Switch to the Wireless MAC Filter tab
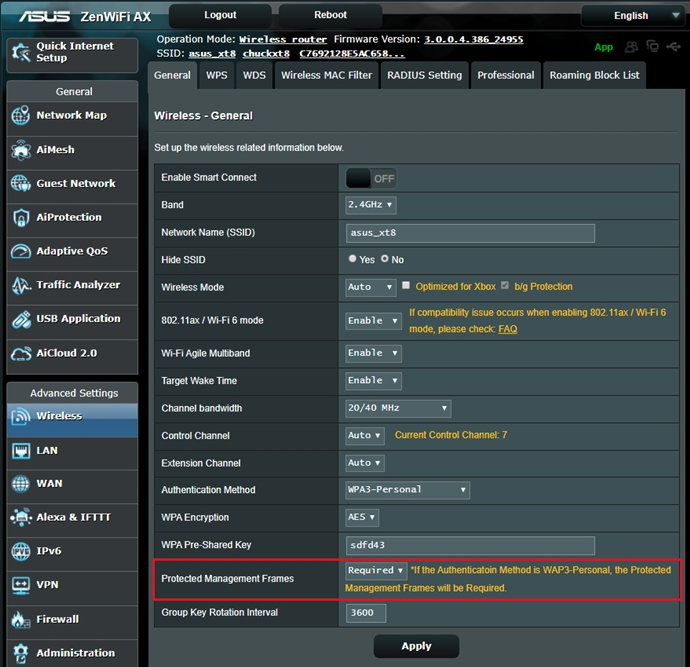 (327, 75)
